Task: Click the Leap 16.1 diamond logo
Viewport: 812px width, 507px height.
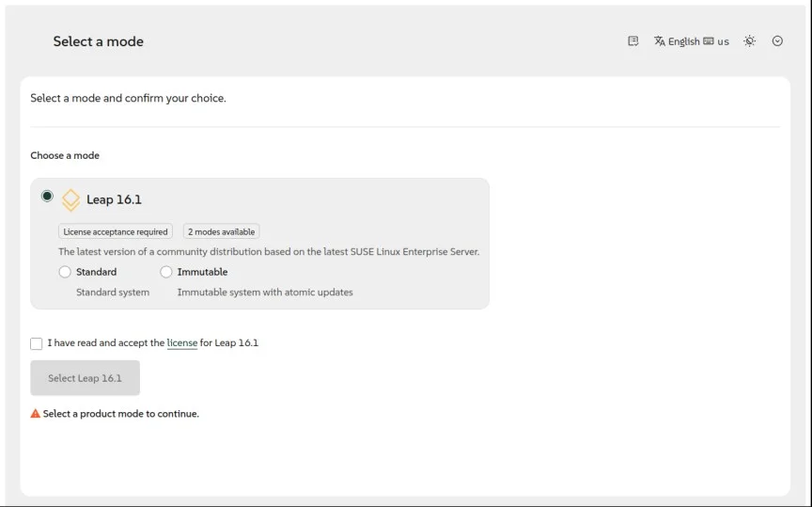Action: 70,200
